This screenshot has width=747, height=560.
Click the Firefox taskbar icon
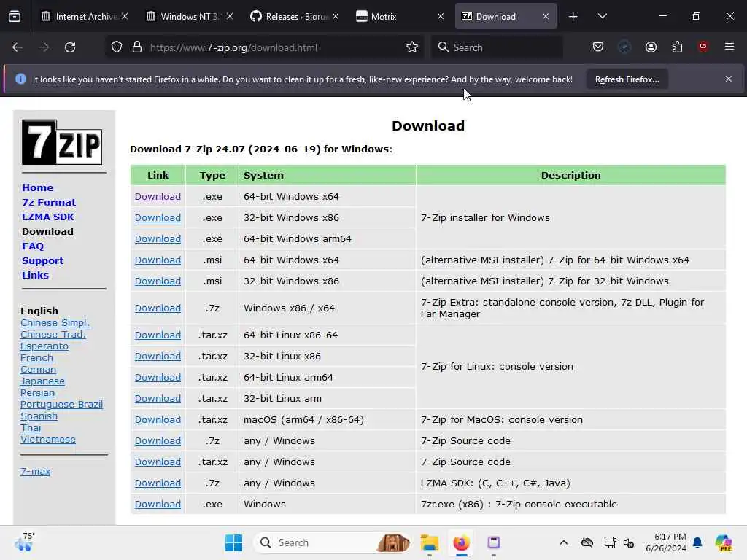click(461, 542)
